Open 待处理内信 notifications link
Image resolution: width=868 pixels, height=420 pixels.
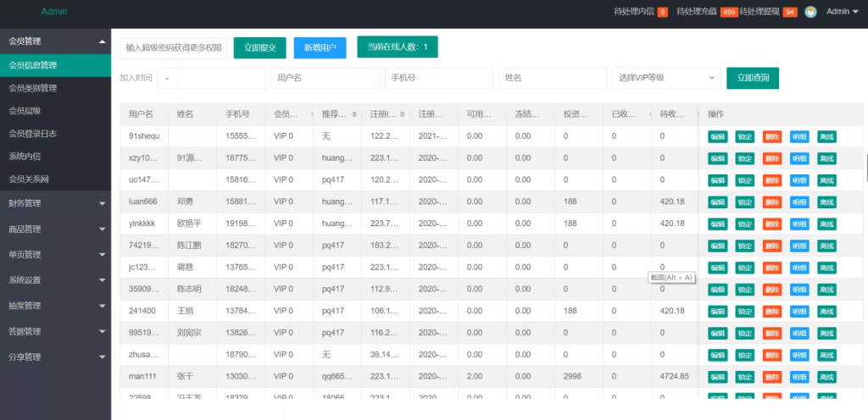click(641, 12)
